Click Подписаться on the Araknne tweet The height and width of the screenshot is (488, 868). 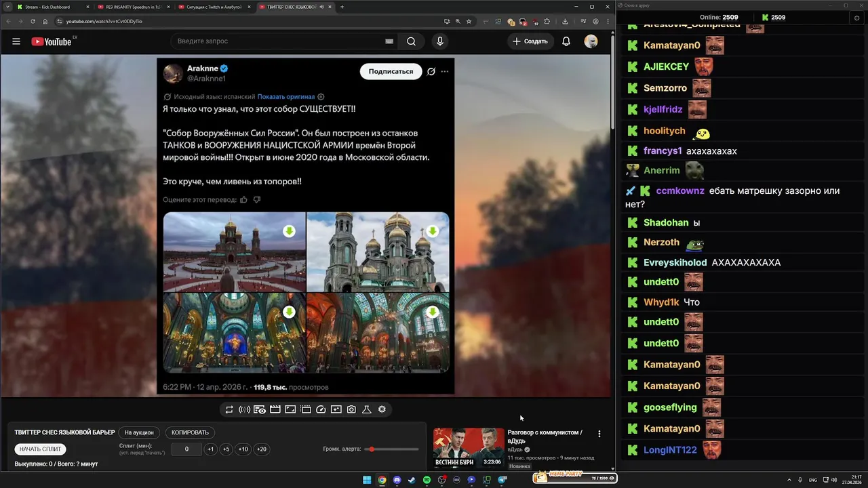[x=391, y=71]
